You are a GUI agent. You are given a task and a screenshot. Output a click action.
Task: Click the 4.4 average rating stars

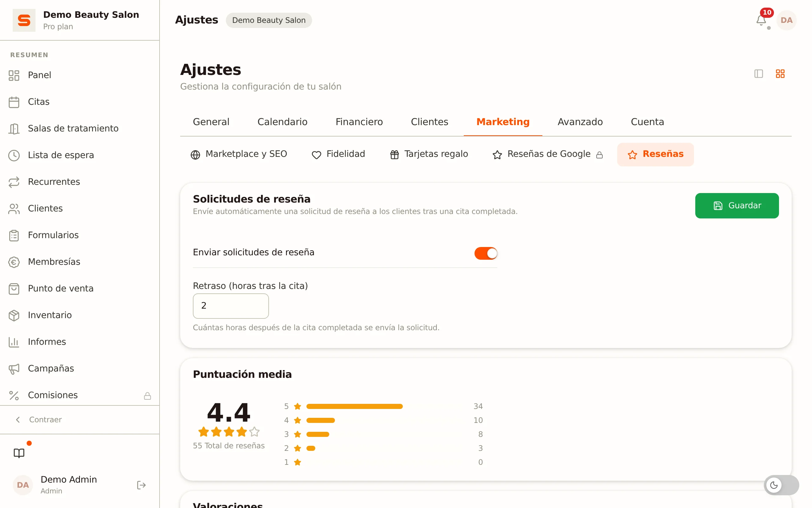click(229, 431)
